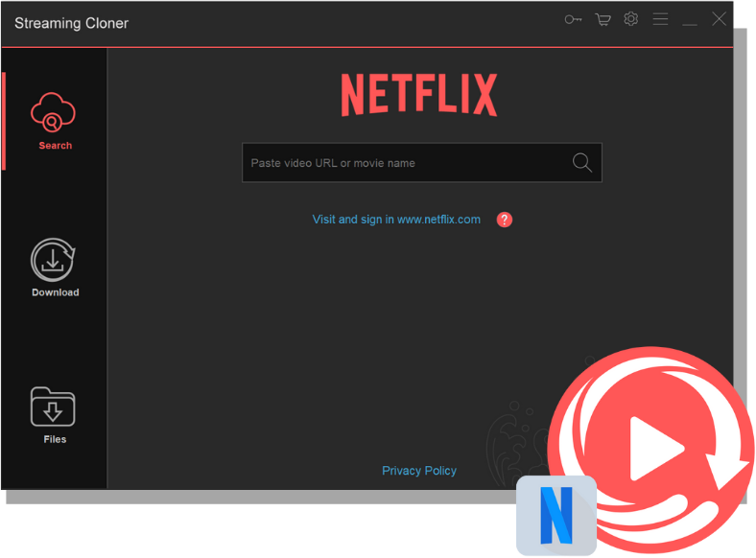Click the red question mark help icon

coord(505,220)
